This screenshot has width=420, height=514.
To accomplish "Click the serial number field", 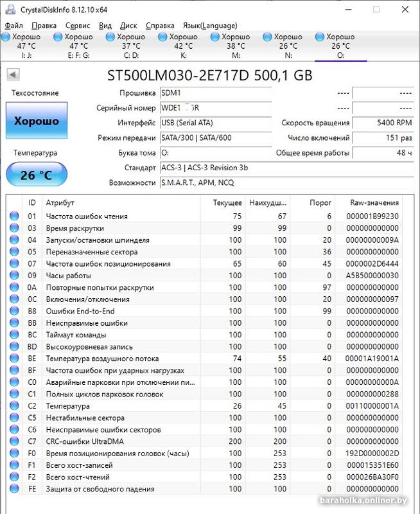I will [x=214, y=108].
